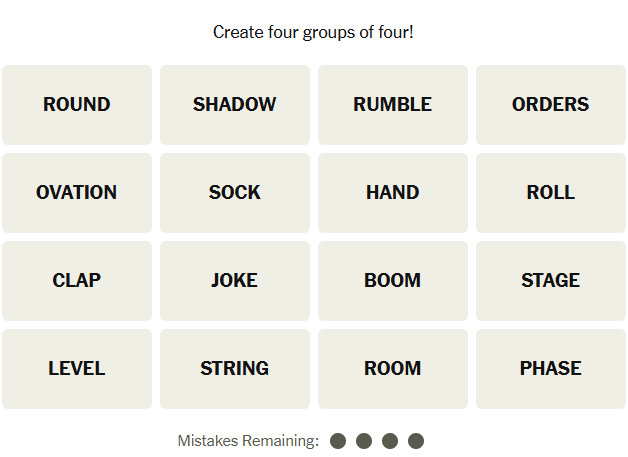Choose the ROOM word tile

393,369
